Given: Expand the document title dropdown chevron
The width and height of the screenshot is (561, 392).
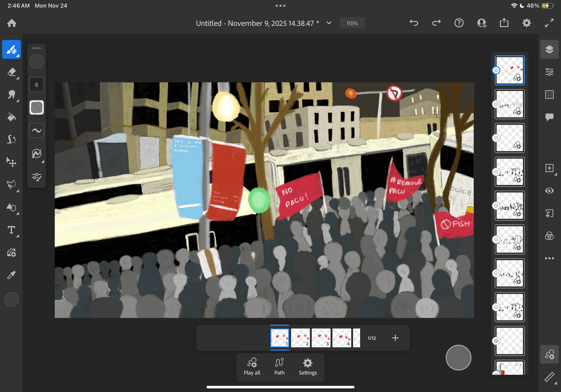Looking at the screenshot, I should [329, 23].
